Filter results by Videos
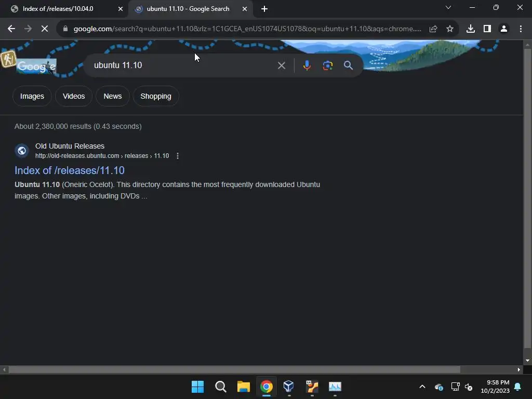 point(74,96)
